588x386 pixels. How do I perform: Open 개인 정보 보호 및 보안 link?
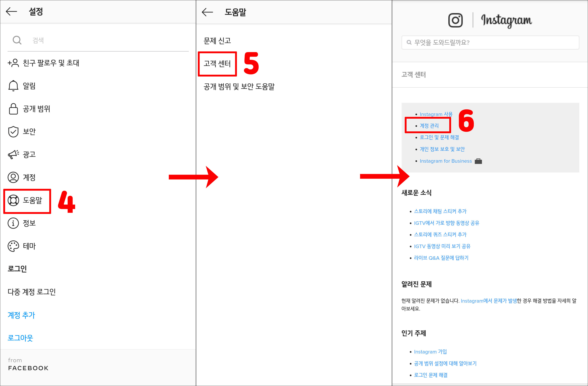(x=442, y=149)
